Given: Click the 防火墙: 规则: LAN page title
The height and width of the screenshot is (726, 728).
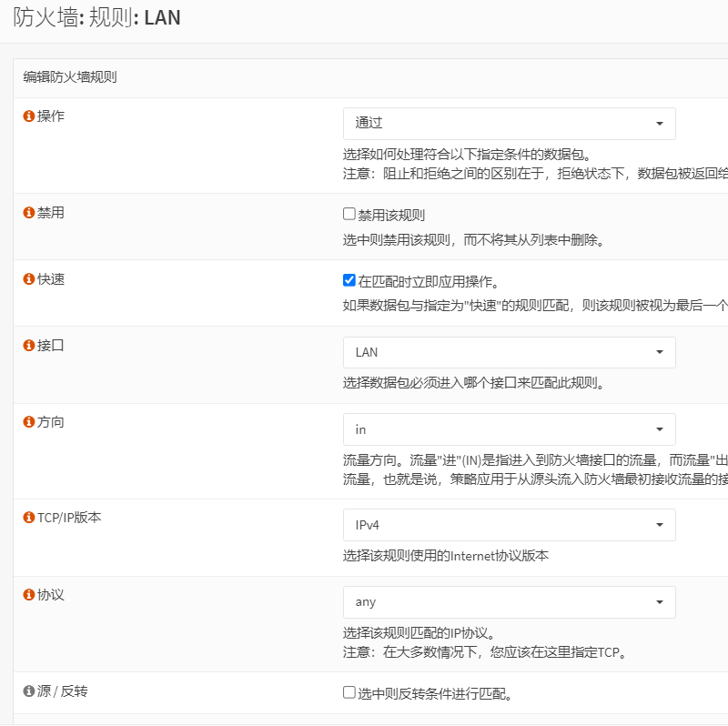Looking at the screenshot, I should pos(96,17).
